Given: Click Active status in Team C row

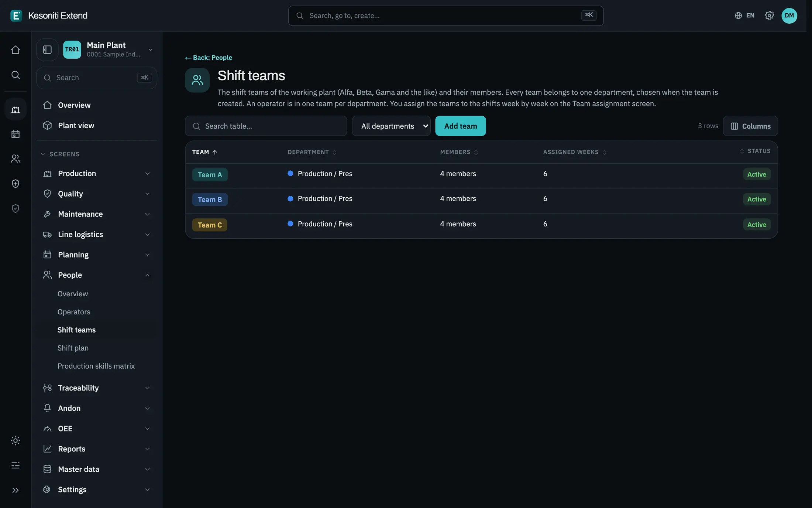Looking at the screenshot, I should [x=757, y=225].
